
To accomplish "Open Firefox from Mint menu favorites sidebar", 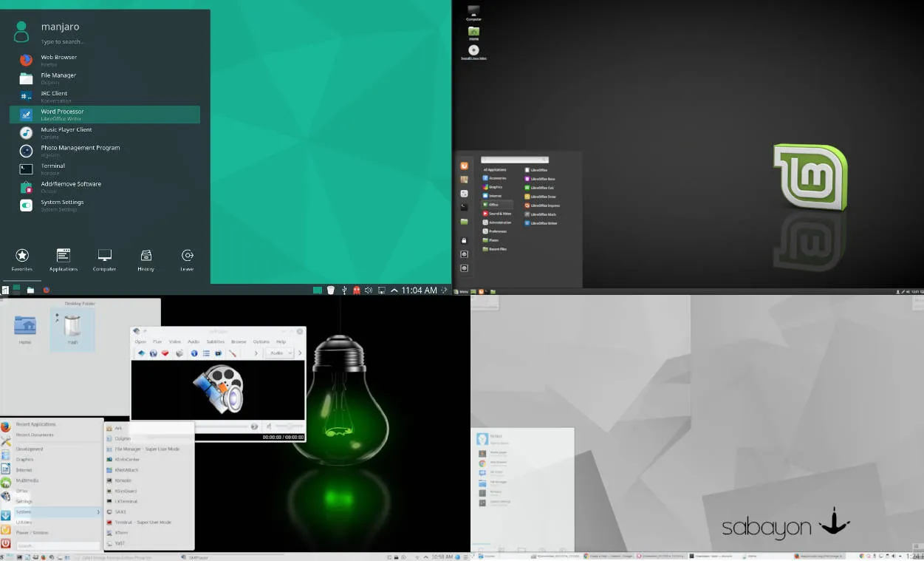I will pos(464,166).
